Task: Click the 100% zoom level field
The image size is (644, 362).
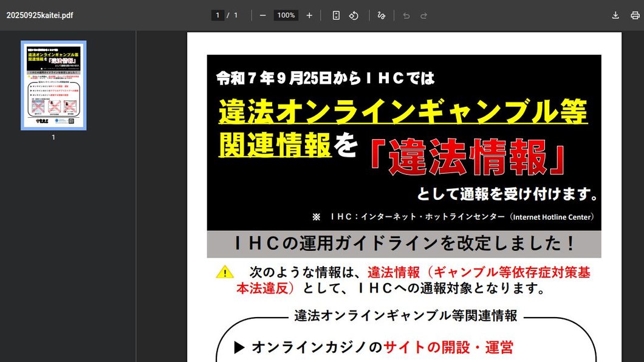Action: coord(286,16)
